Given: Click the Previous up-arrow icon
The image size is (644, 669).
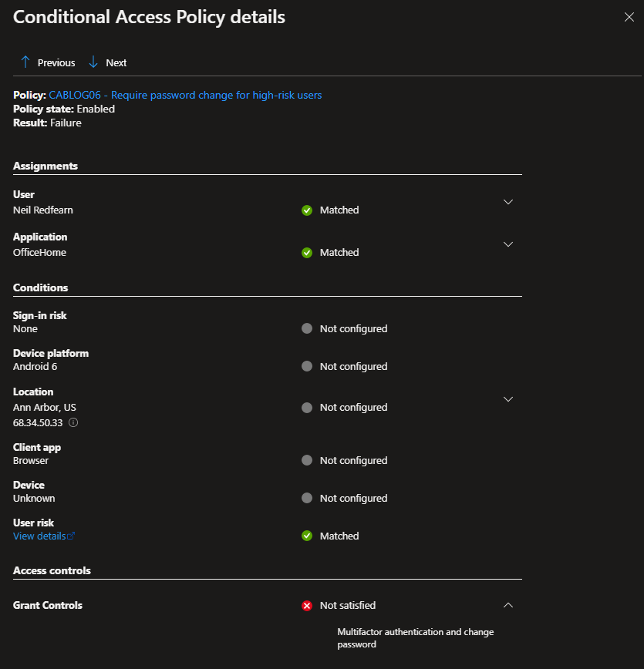Looking at the screenshot, I should [x=25, y=62].
